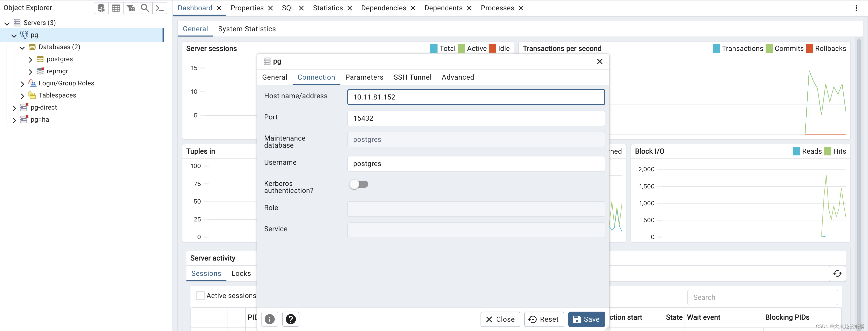Image resolution: width=868 pixels, height=331 pixels.
Task: Collapse the Databases tree node
Action: click(22, 47)
